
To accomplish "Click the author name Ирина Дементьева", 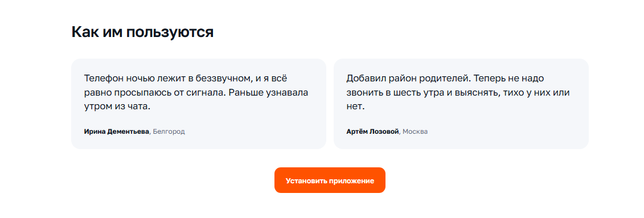I will pyautogui.click(x=117, y=132).
